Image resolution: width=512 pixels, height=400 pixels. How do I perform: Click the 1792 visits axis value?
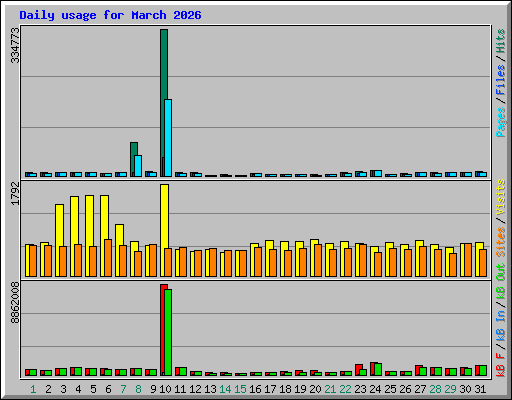tap(15, 193)
